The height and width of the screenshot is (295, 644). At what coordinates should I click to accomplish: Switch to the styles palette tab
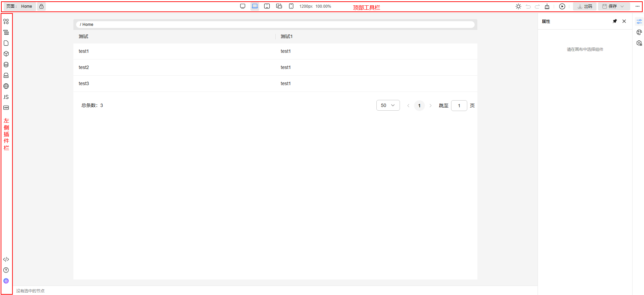pos(639,32)
